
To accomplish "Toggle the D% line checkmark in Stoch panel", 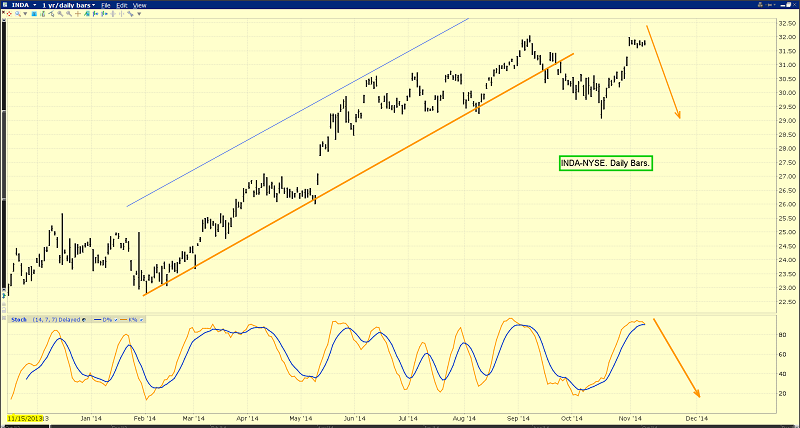I will 118,320.
